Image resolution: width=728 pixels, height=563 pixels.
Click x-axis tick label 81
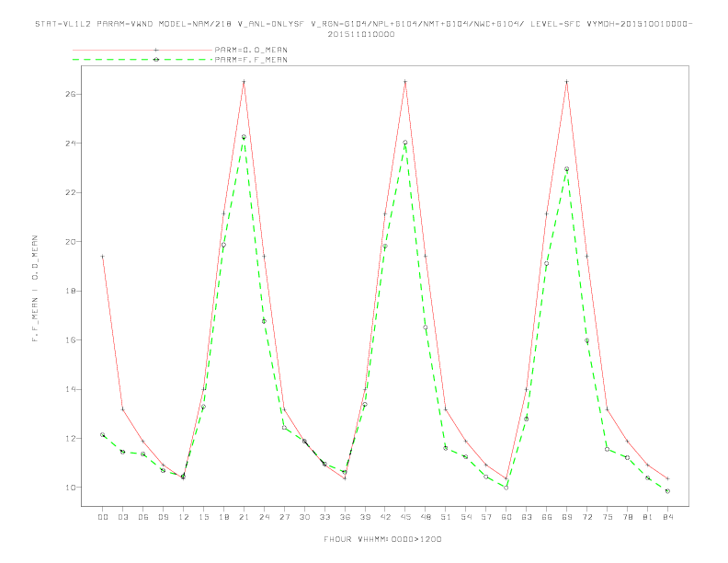coord(648,517)
